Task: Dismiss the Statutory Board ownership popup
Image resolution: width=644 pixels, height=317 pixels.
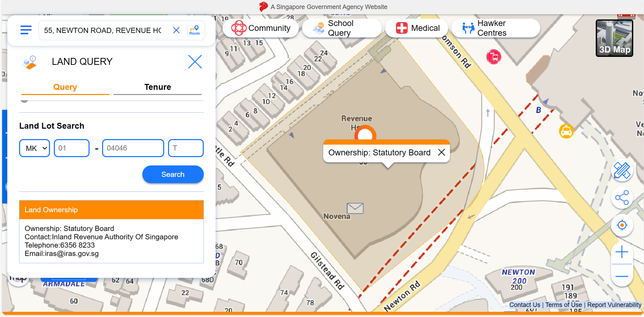Action: coord(441,152)
